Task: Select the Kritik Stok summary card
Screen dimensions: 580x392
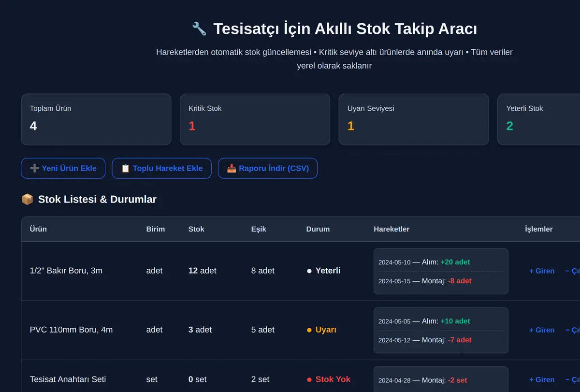Action: 255,119
